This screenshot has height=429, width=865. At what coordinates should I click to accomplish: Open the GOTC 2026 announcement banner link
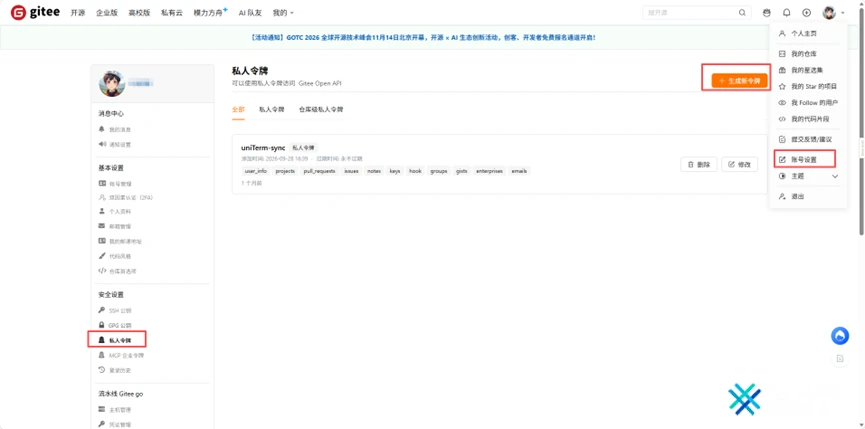point(423,38)
